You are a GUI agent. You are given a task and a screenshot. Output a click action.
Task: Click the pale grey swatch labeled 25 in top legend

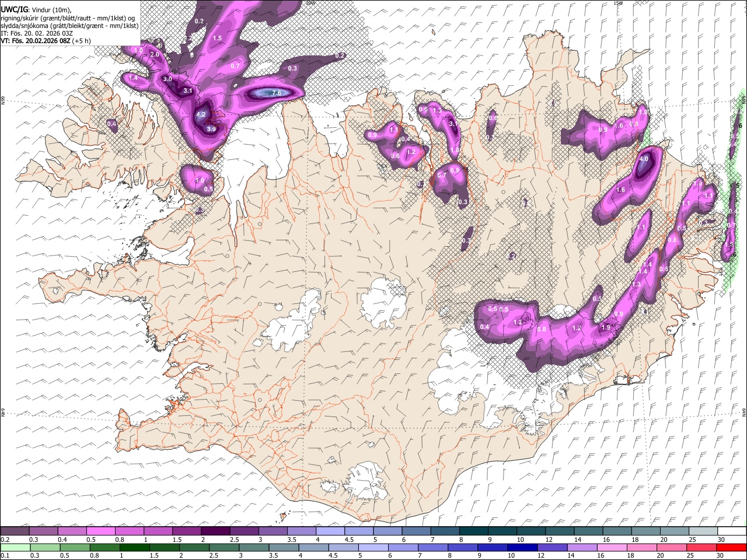(x=703, y=531)
